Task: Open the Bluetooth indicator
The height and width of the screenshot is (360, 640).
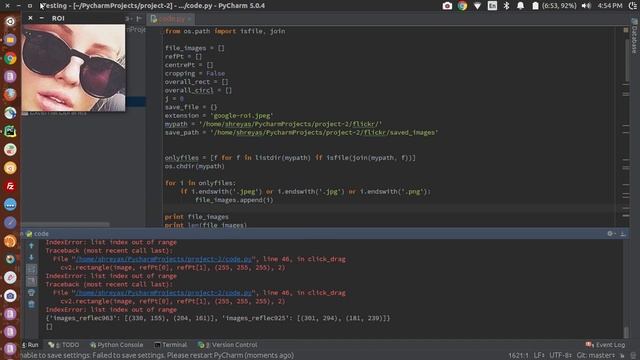Action: pyautogui.click(x=506, y=6)
